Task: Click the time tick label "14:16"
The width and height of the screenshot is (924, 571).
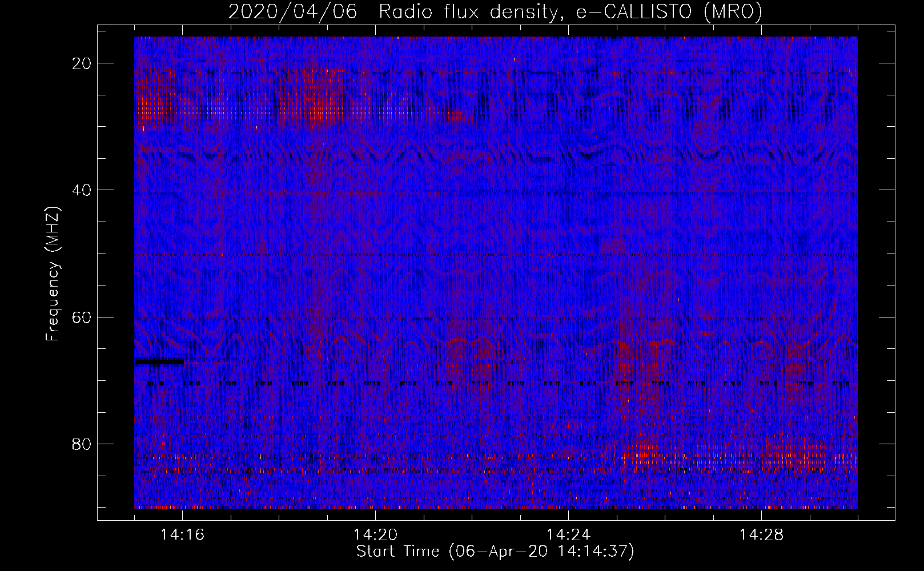Action: [x=183, y=535]
